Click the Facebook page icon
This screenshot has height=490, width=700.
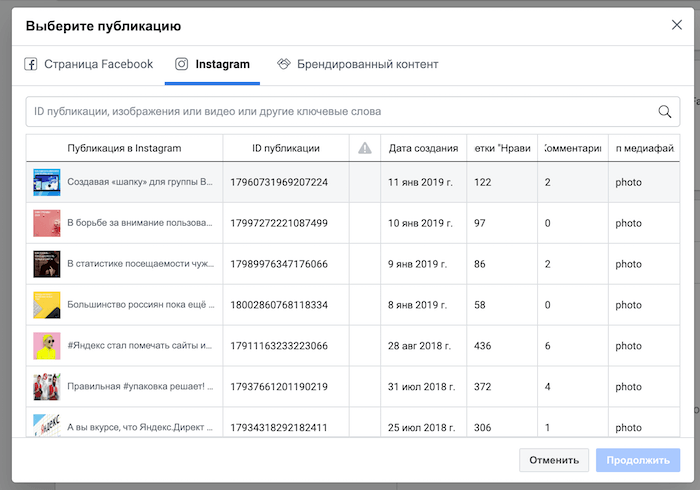[x=30, y=64]
